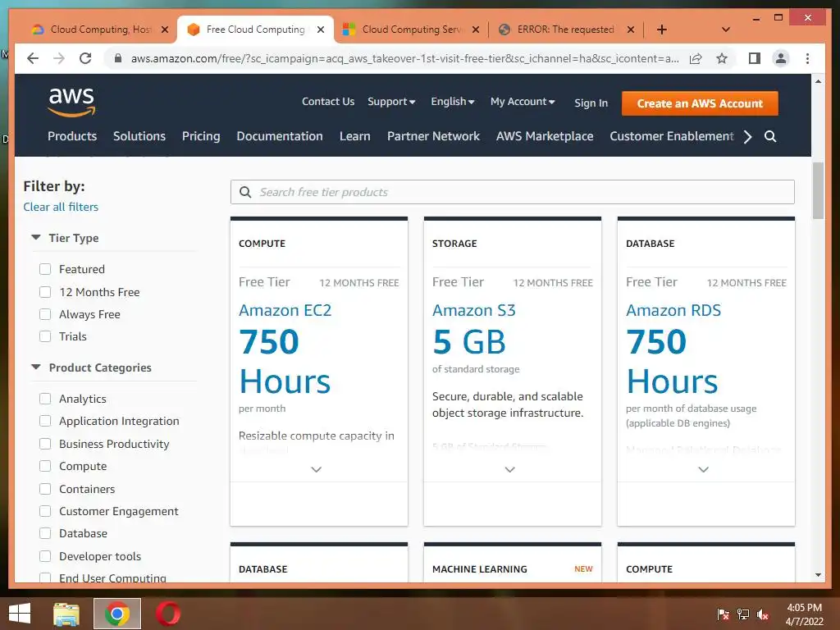
Task: Open the Chrome three-dot menu
Action: coord(807,58)
